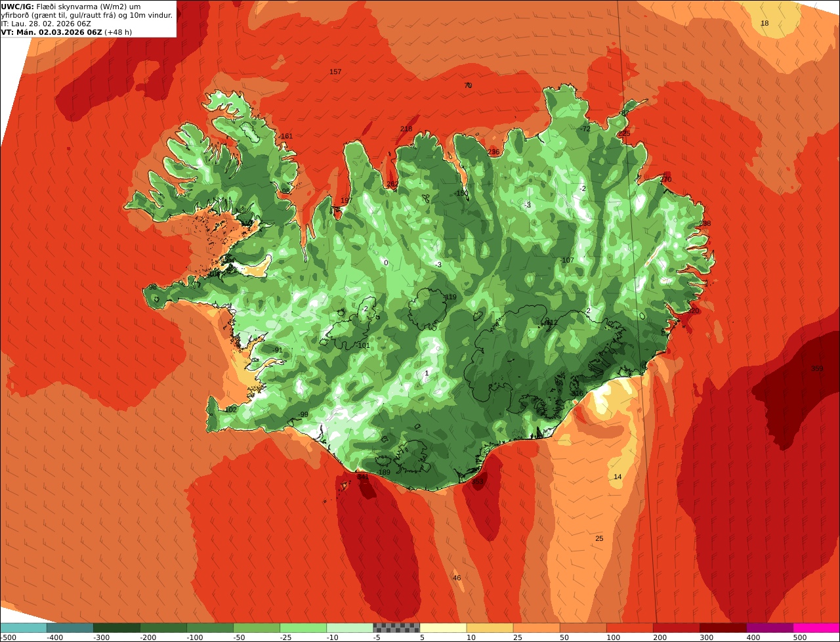The image size is (840, 642).
Task: Click the legend label "-200"
Action: pos(148,637)
